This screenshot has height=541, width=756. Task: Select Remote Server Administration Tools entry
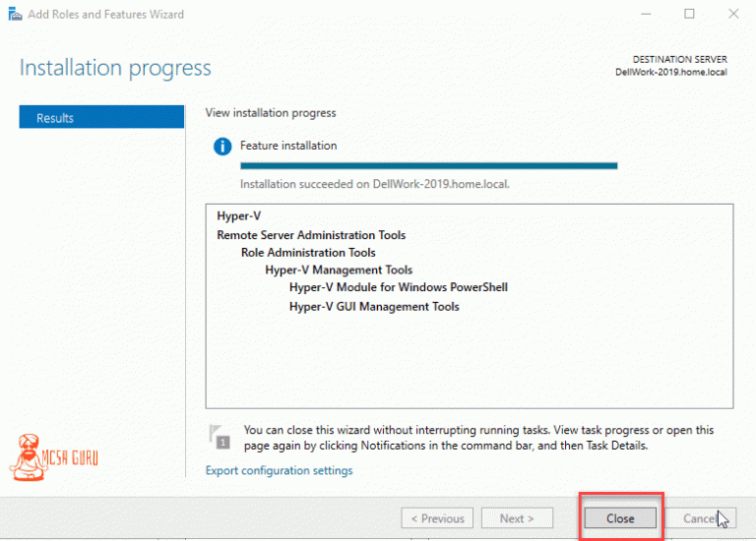(311, 235)
